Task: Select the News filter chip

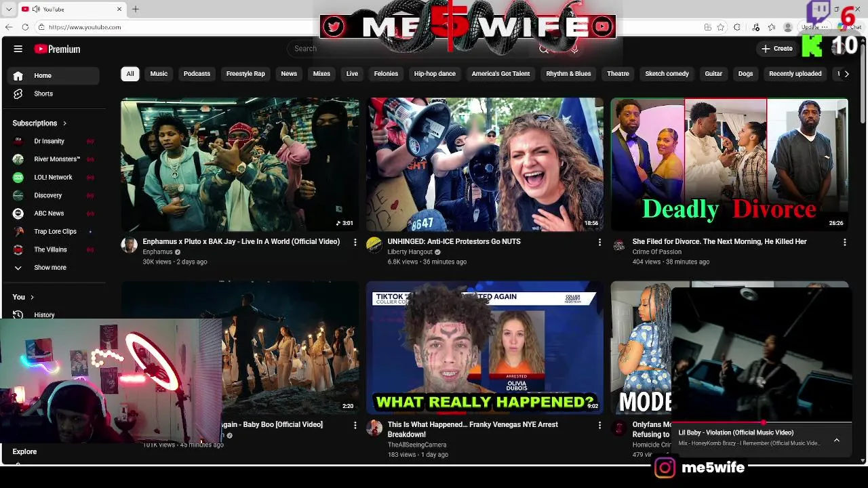Action: coord(289,74)
